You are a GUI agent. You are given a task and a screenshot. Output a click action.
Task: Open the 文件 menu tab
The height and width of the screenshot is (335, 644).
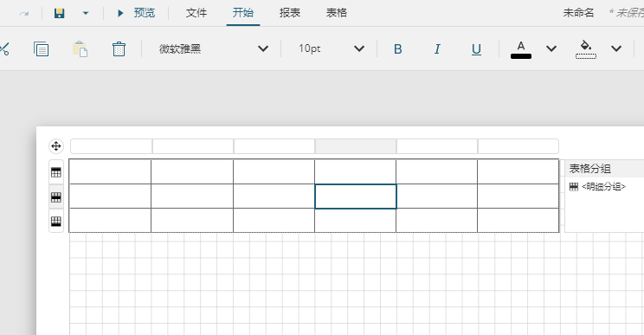pyautogui.click(x=196, y=13)
